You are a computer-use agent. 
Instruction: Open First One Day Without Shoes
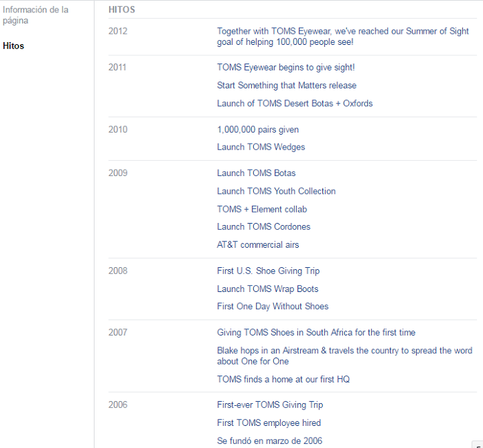pos(273,306)
